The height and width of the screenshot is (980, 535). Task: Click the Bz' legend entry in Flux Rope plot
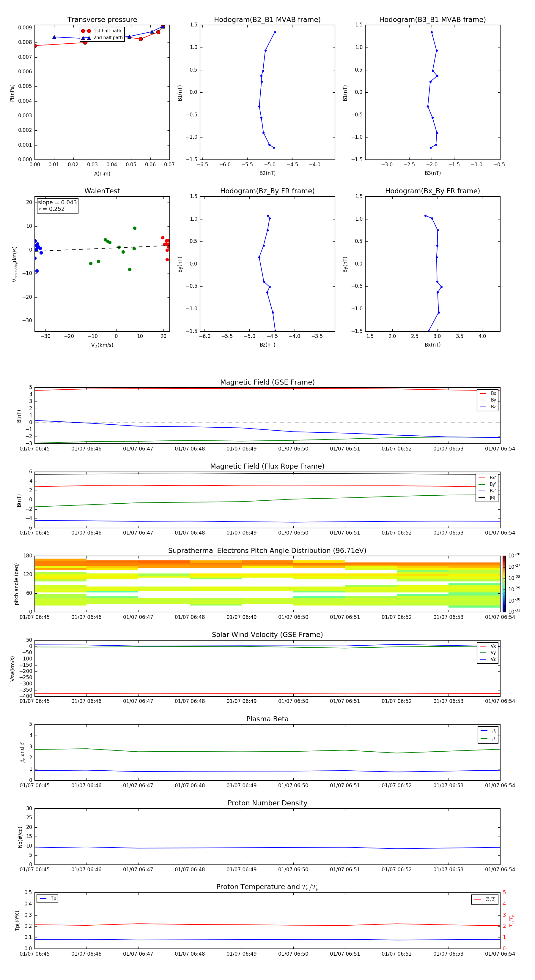click(487, 491)
